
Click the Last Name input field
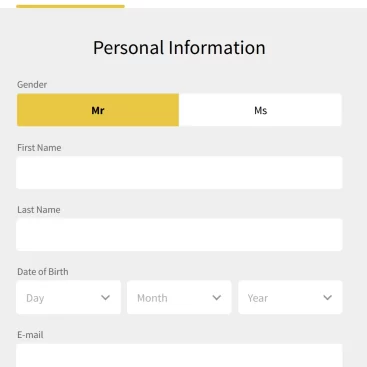[x=179, y=235]
